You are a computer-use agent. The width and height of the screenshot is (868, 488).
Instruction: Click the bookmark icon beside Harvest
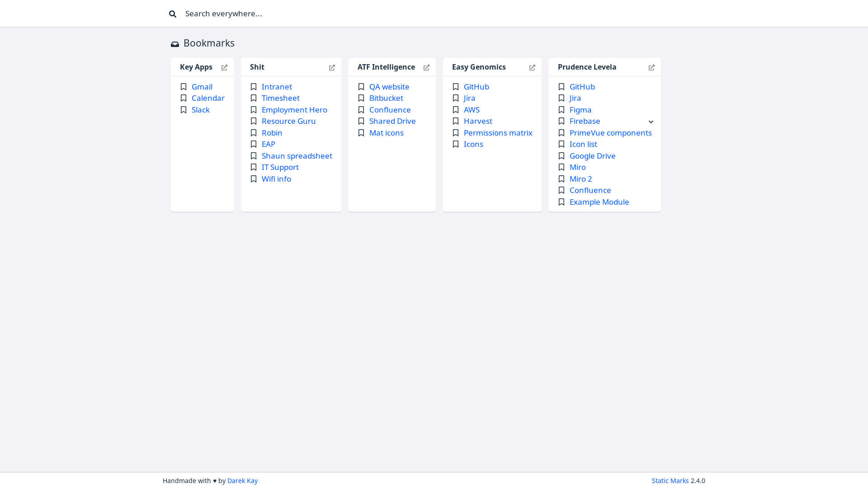(456, 121)
